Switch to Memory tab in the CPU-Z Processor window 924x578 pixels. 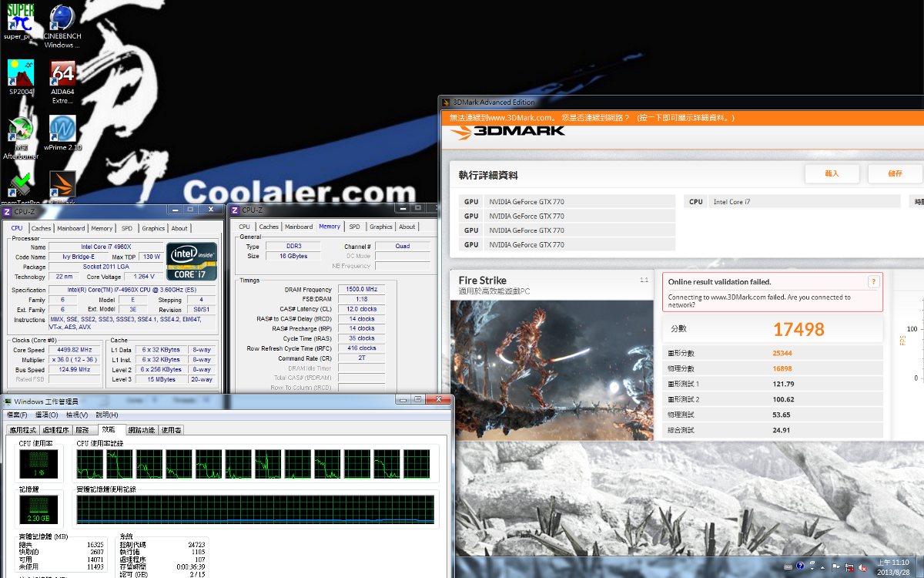(102, 228)
